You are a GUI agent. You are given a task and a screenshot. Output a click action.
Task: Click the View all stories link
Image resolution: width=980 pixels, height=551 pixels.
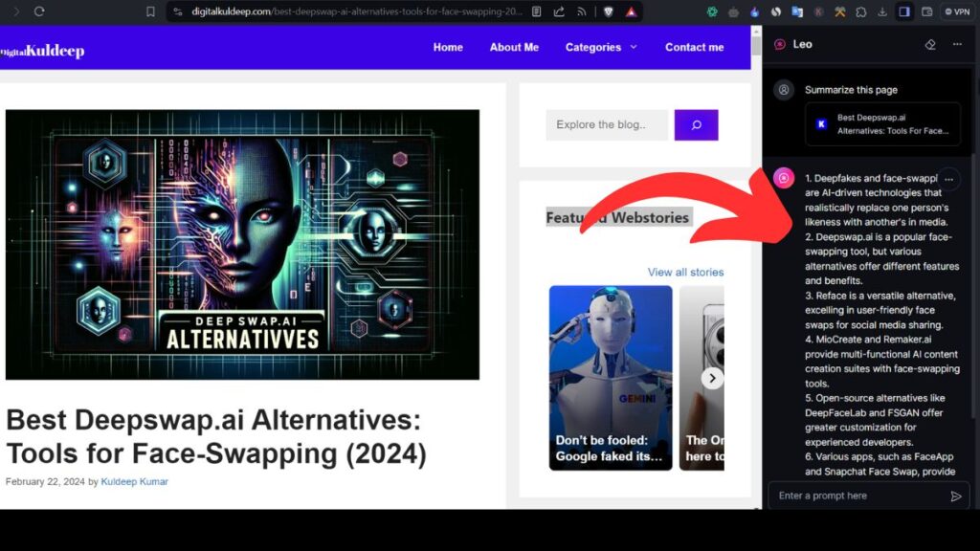[685, 273]
